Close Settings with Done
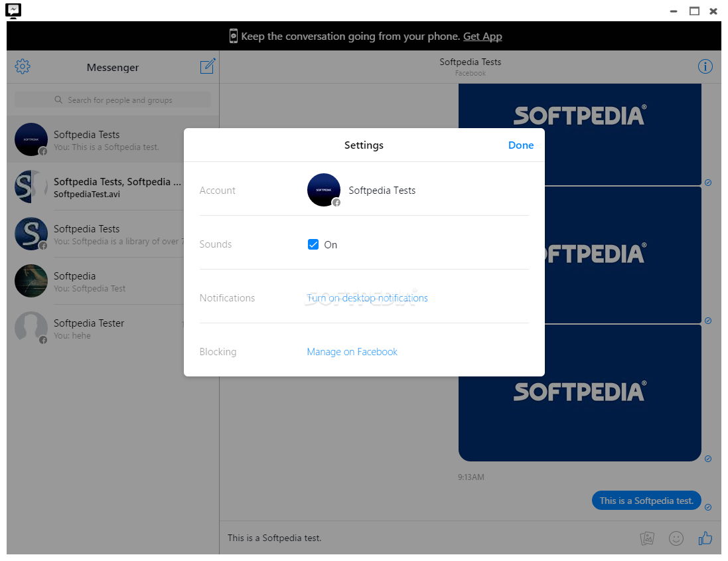728x561 pixels. point(520,145)
